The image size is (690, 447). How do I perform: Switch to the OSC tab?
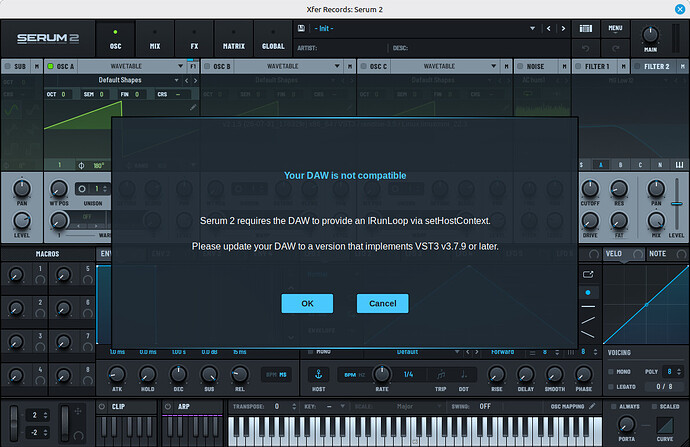115,39
